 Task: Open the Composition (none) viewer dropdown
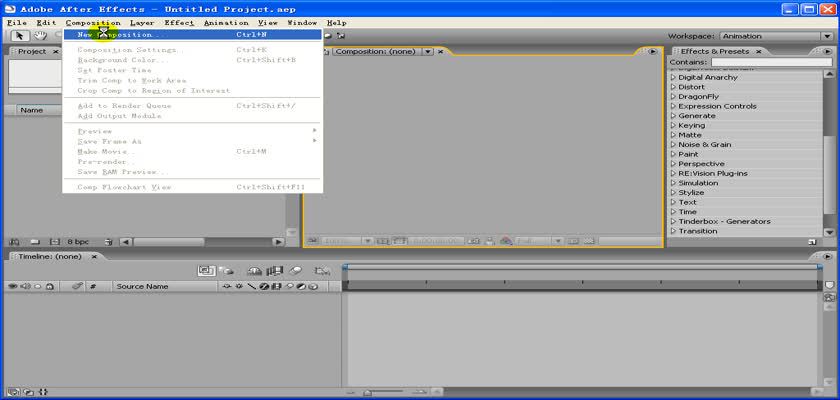coord(428,51)
